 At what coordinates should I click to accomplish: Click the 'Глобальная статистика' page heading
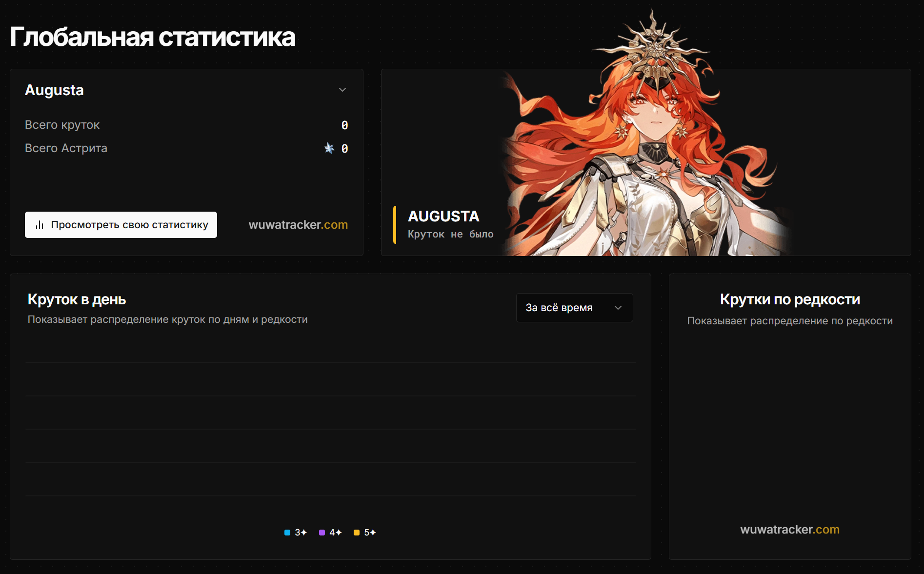153,37
